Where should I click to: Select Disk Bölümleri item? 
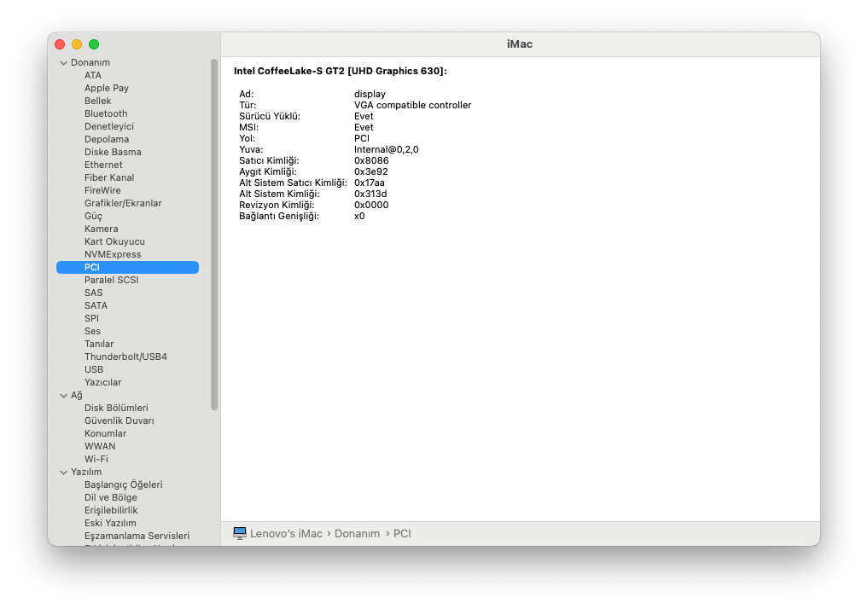click(116, 408)
